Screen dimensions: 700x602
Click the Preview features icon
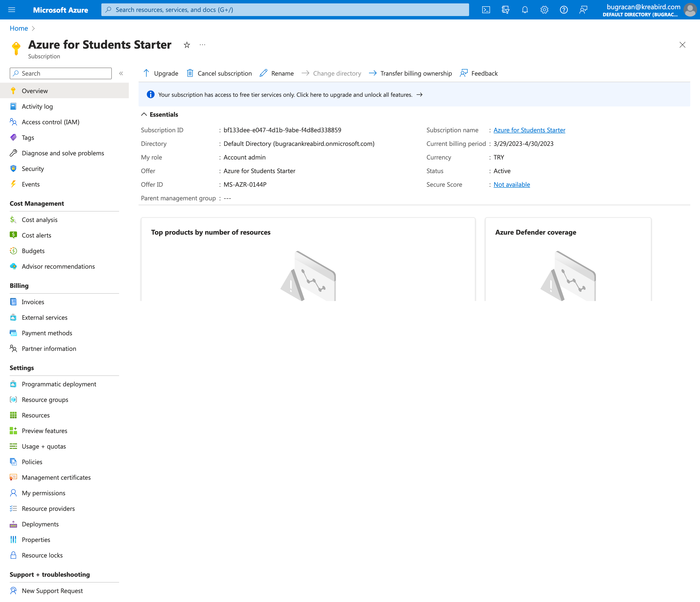[x=13, y=431]
